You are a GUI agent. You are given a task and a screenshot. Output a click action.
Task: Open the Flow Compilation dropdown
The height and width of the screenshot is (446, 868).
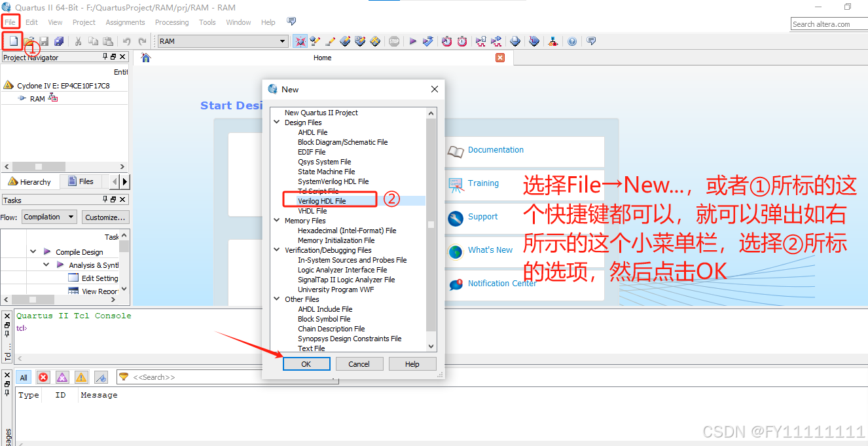pyautogui.click(x=49, y=217)
